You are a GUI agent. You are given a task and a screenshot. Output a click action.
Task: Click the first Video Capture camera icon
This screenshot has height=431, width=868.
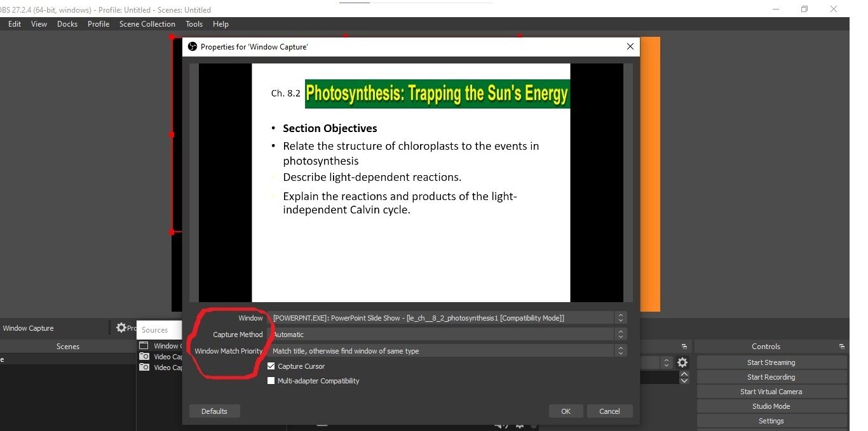point(144,357)
